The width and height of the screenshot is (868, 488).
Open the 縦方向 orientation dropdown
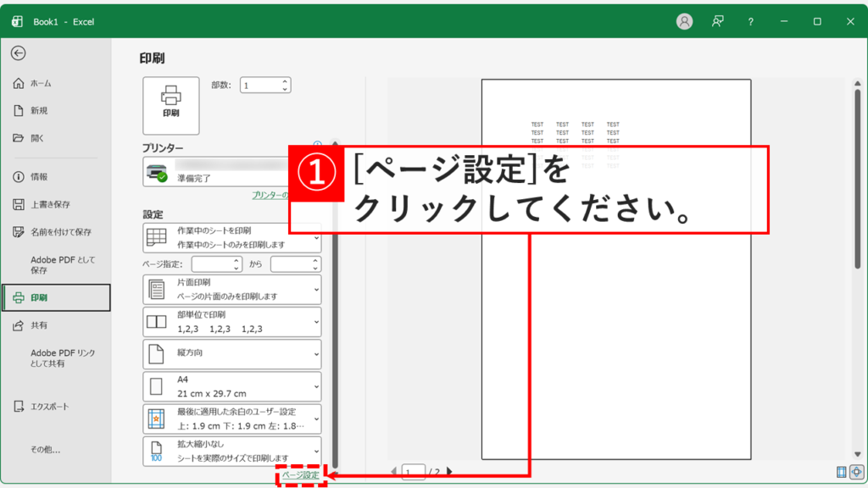pyautogui.click(x=232, y=354)
